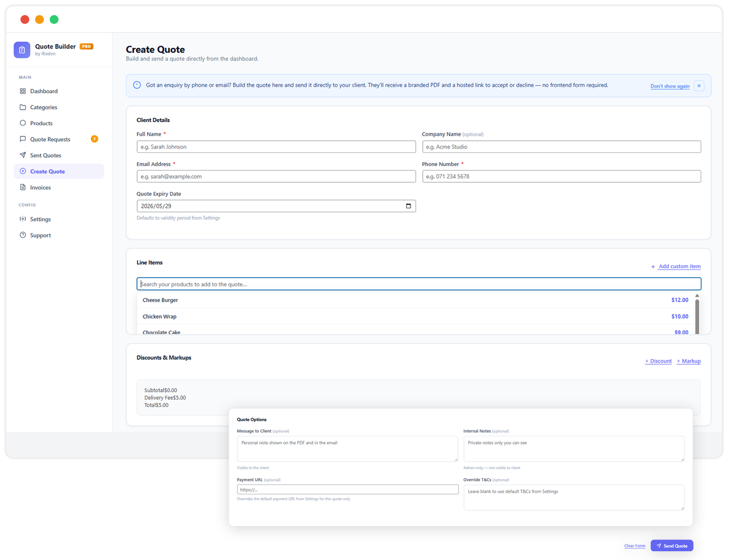Click the product list scrollbar
Viewport: 731px width, 560px height.
[697, 317]
